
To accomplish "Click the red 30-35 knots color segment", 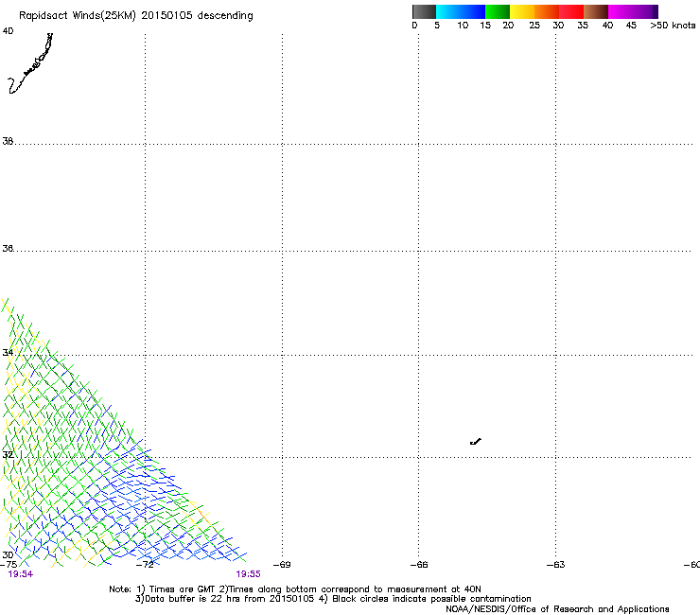I will click(571, 11).
